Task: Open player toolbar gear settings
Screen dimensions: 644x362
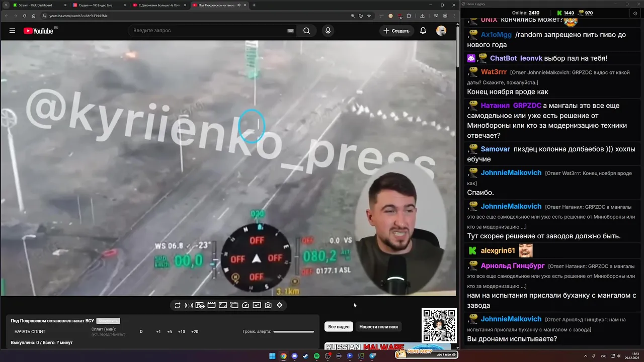Action: (x=280, y=305)
